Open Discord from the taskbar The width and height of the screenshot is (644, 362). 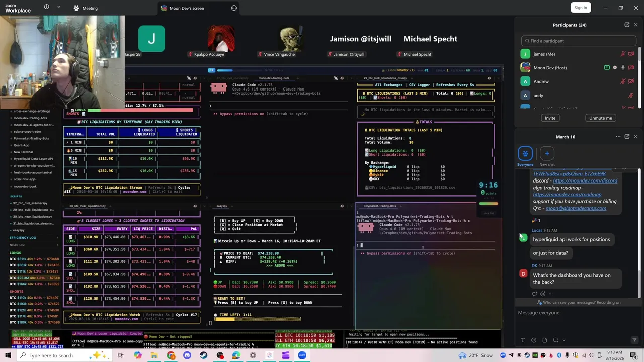187,355
